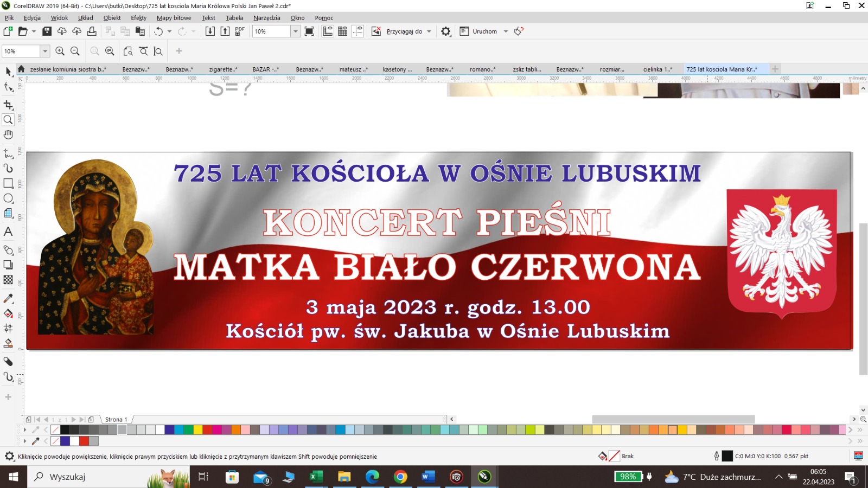Click the Zoom in magnifier icon
The height and width of the screenshot is (488, 868).
tap(60, 51)
